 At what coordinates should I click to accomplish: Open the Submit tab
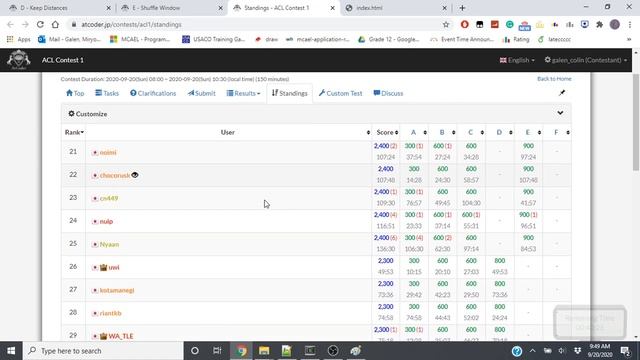[x=201, y=93]
